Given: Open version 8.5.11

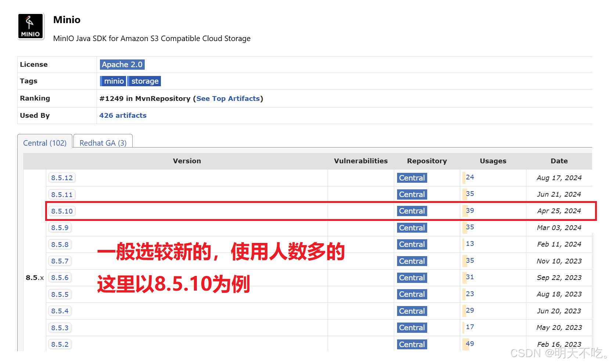Looking at the screenshot, I should 62,194.
